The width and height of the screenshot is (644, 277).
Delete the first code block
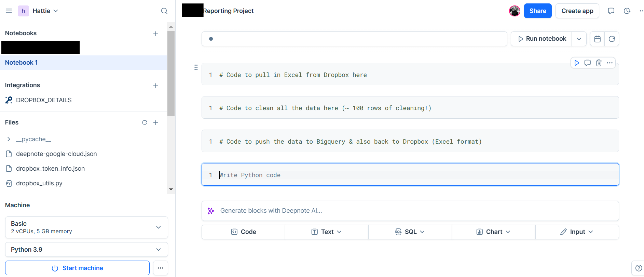(x=599, y=63)
